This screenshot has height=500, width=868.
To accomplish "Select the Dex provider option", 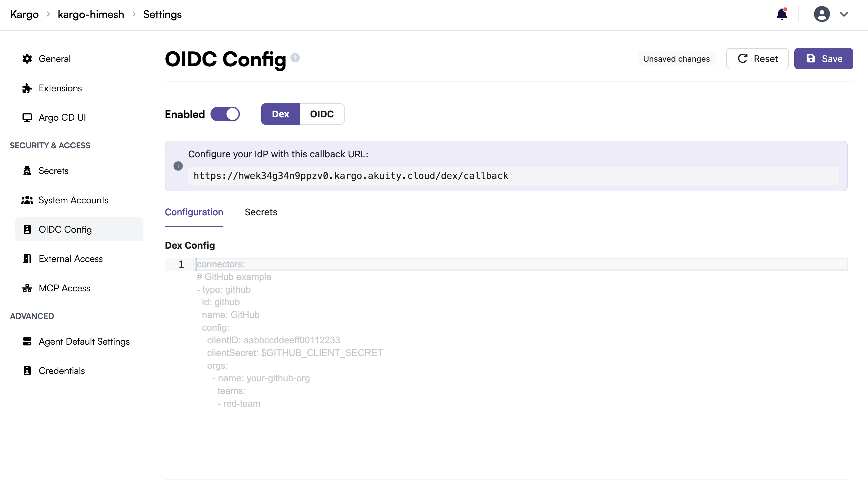I will point(281,114).
